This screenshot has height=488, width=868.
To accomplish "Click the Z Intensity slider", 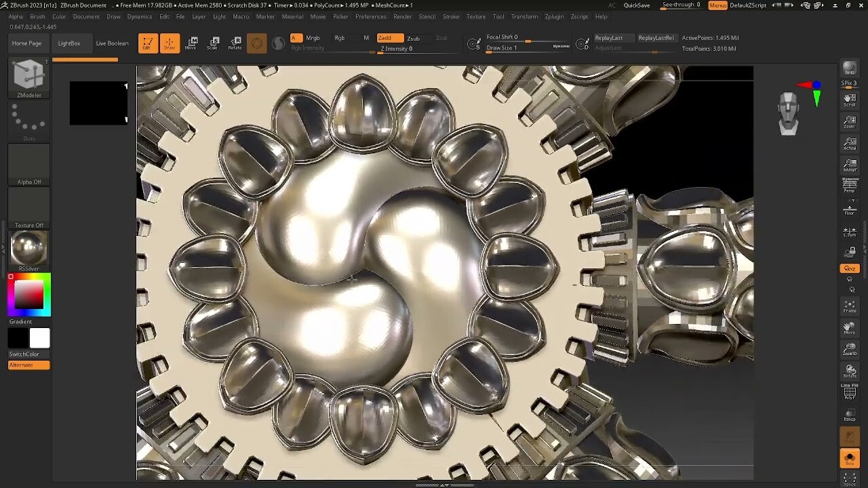I will click(397, 48).
